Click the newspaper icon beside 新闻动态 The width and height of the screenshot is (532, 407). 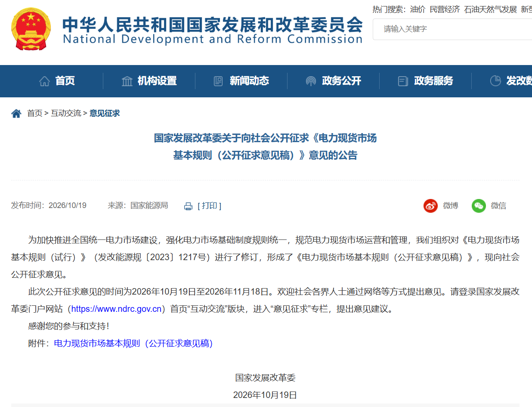click(x=218, y=81)
